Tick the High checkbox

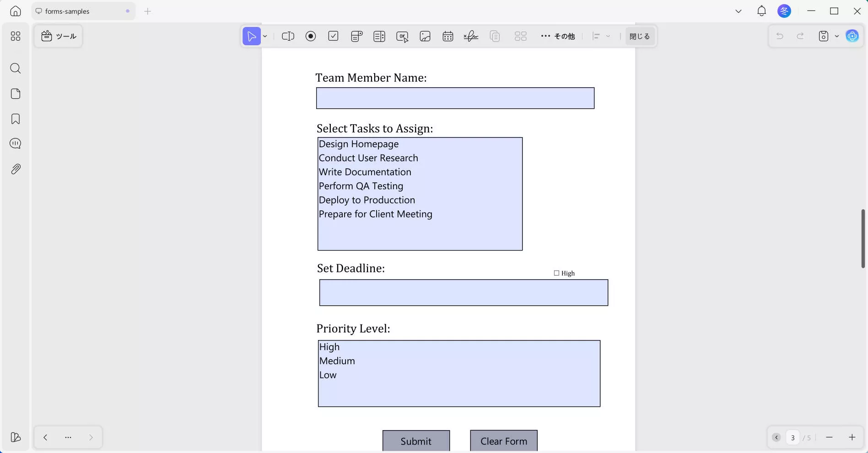556,273
